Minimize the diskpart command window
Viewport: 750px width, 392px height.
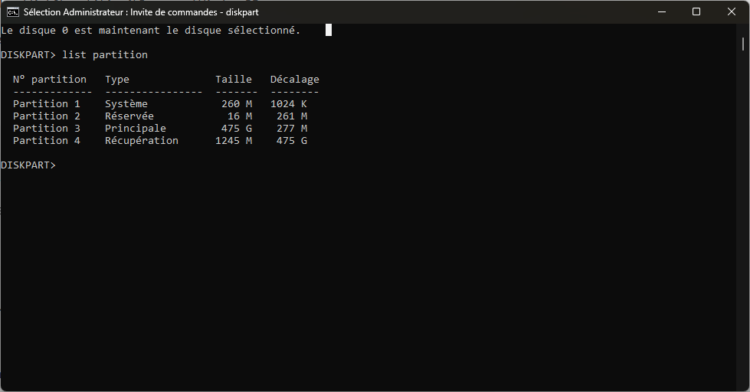pos(662,12)
